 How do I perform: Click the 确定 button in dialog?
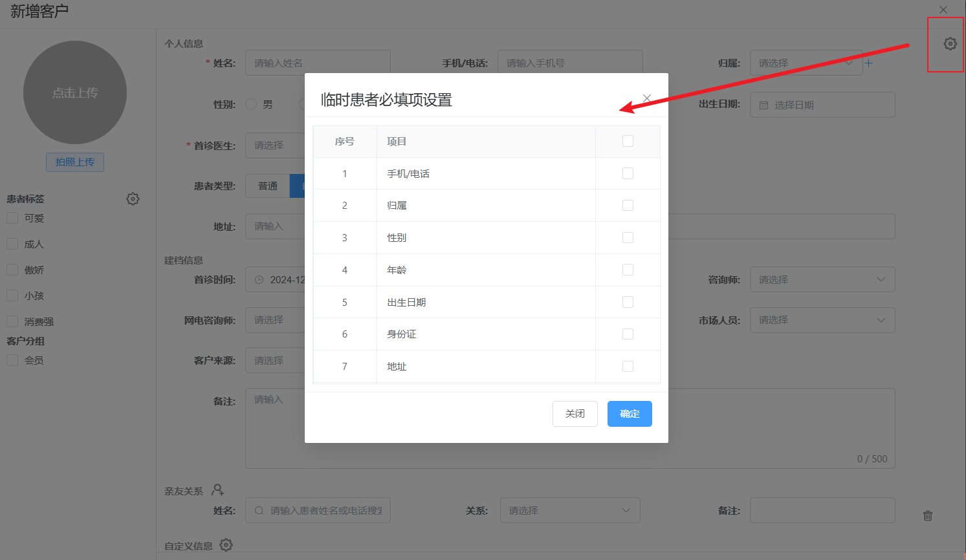(x=630, y=414)
